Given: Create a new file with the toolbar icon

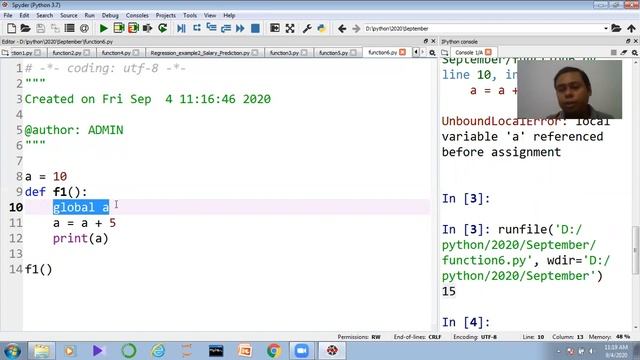Looking at the screenshot, I should [11, 28].
